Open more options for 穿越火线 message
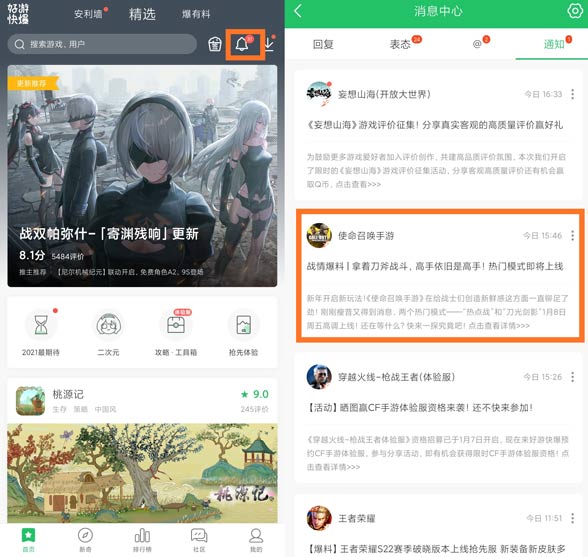This screenshot has width=588, height=557. point(572,377)
